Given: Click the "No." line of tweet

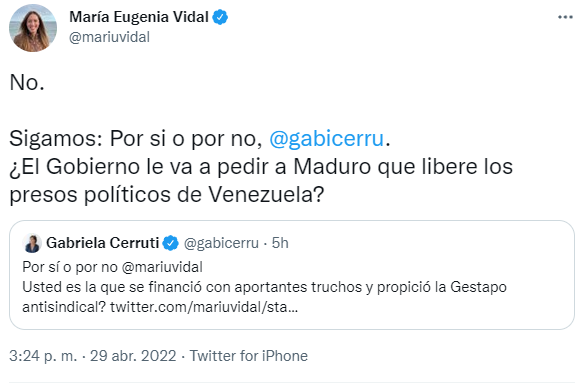Looking at the screenshot, I should (x=27, y=82).
